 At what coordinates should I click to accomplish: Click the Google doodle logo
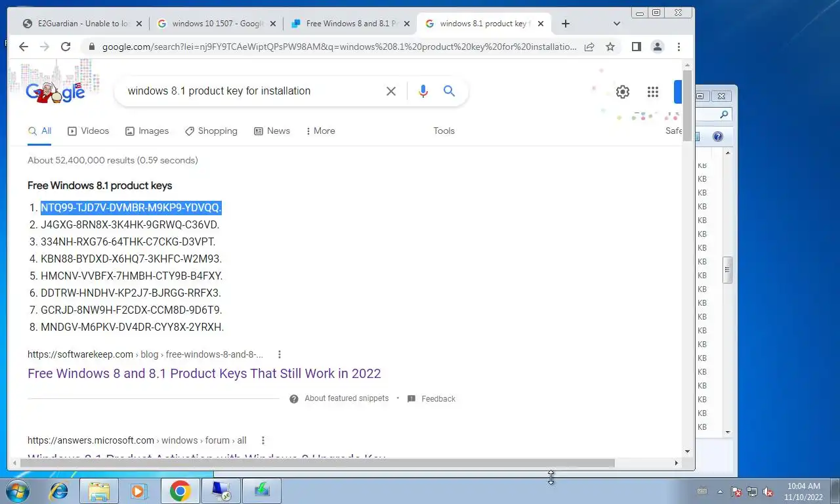click(x=56, y=91)
